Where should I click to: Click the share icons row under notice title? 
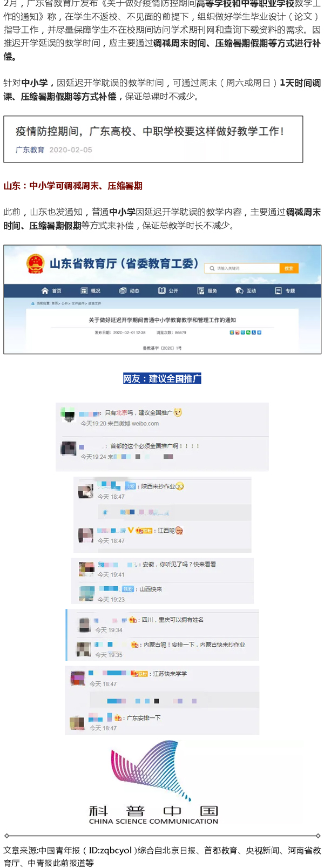[x=245, y=333]
